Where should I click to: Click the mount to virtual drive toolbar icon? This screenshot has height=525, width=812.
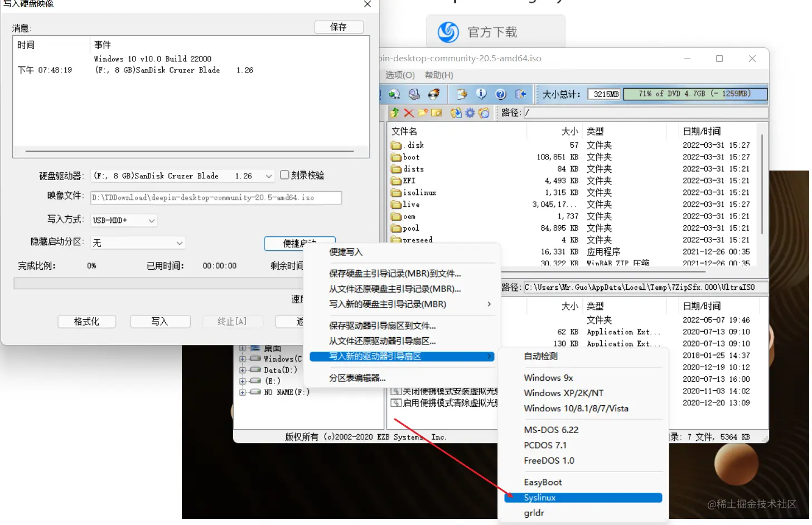coord(414,94)
